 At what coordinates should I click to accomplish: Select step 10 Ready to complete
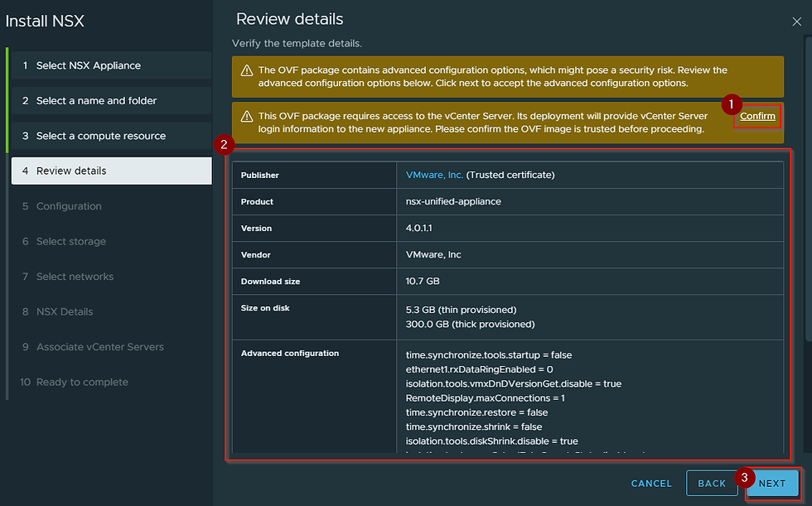(111, 382)
